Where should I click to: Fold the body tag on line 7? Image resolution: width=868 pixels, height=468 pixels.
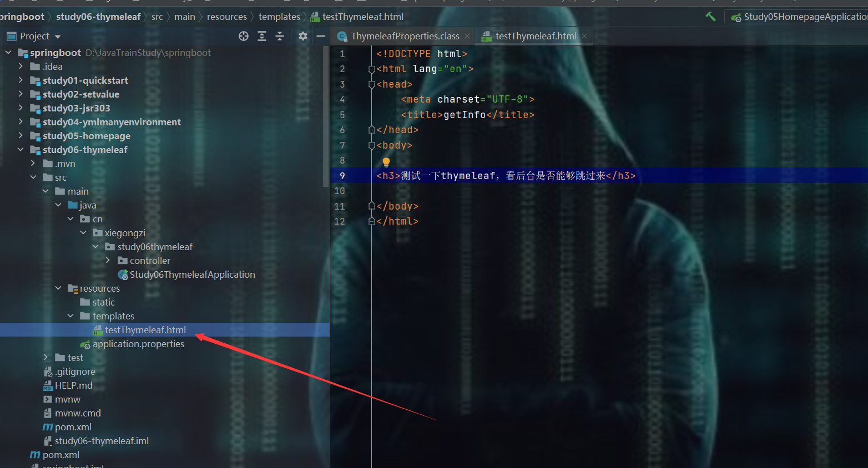click(x=372, y=146)
